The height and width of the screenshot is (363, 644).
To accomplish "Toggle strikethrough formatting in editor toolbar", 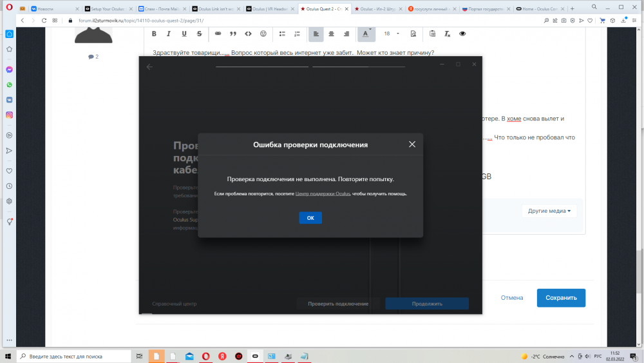I will [x=199, y=34].
